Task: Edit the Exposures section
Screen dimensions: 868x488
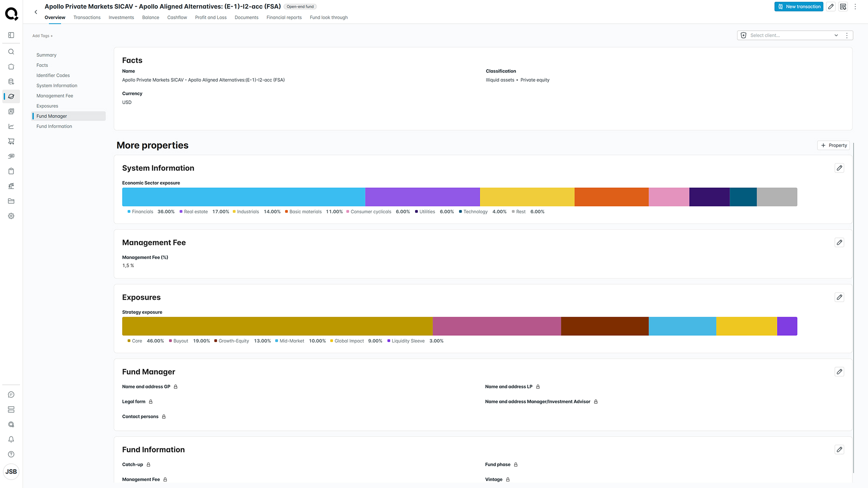Action: (839, 297)
